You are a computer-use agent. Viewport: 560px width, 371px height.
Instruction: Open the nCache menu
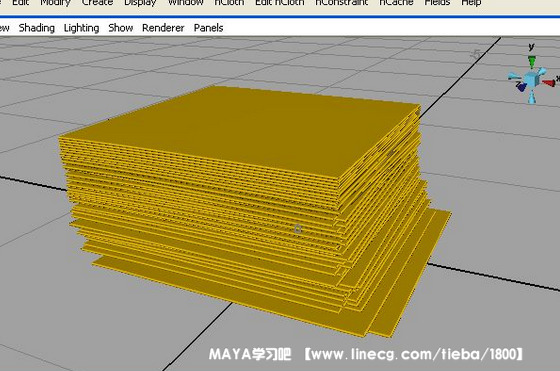(x=396, y=3)
